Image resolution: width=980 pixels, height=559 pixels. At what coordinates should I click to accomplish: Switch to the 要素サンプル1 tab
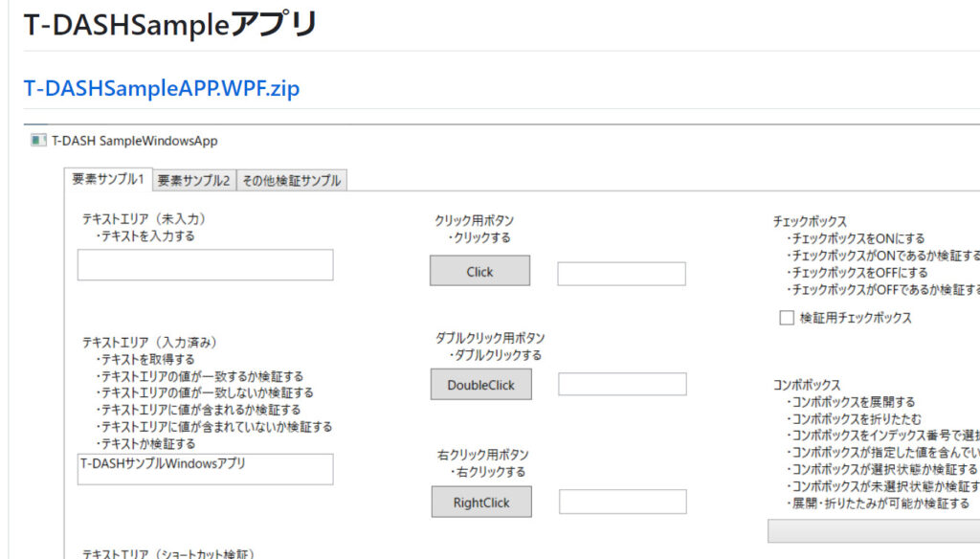108,179
